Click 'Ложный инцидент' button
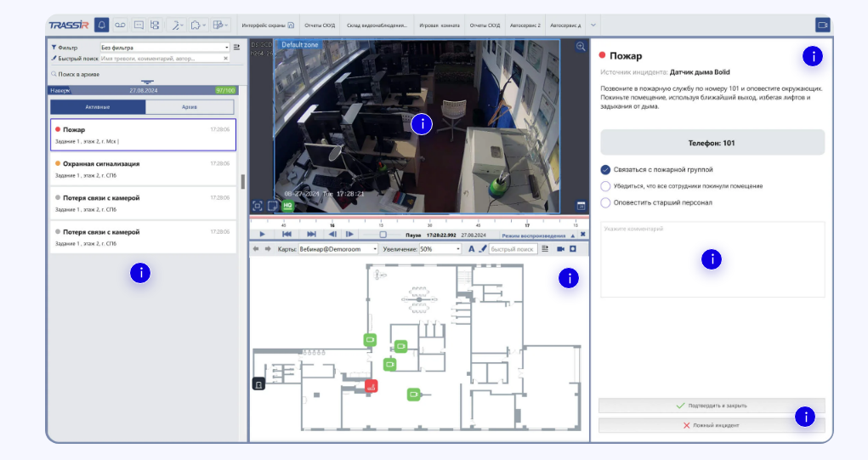The width and height of the screenshot is (868, 460). (x=712, y=424)
